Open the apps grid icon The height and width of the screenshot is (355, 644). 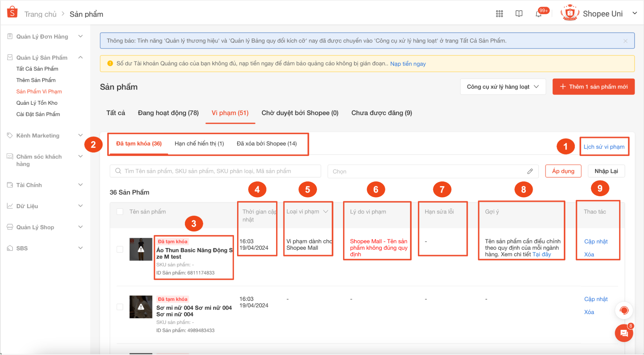[x=499, y=14]
